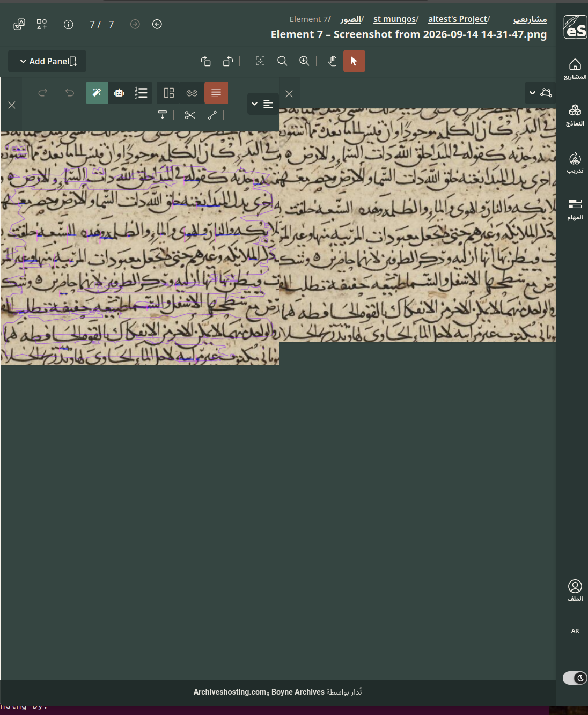588x715 pixels.
Task: Expand the text alignment dropdown
Action: (262, 104)
